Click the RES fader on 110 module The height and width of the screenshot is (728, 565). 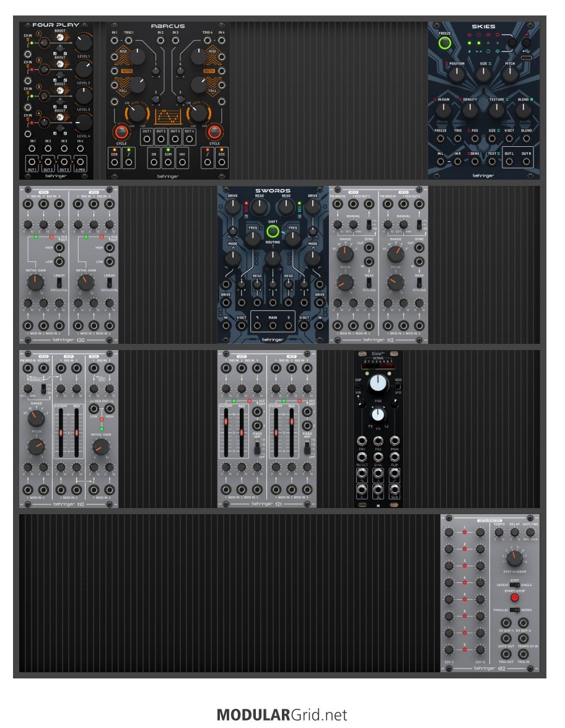click(77, 432)
